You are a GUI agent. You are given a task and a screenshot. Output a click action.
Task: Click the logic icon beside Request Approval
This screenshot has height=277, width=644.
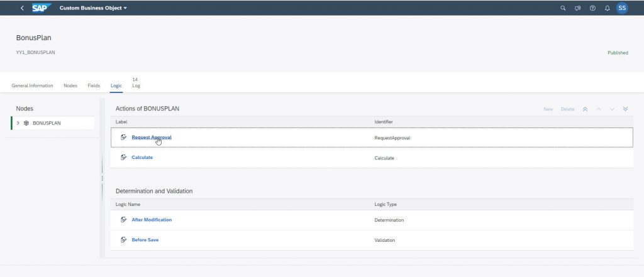click(x=124, y=138)
